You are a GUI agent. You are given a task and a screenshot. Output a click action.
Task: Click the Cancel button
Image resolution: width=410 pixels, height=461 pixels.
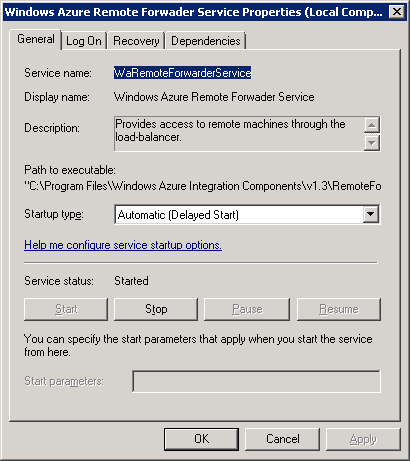pyautogui.click(x=283, y=439)
